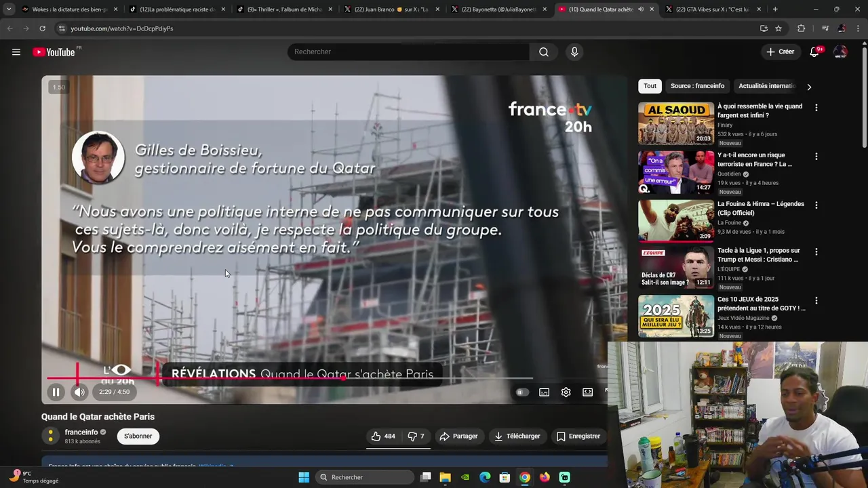This screenshot has width=868, height=488.
Task: Mute the video volume
Action: point(79,392)
